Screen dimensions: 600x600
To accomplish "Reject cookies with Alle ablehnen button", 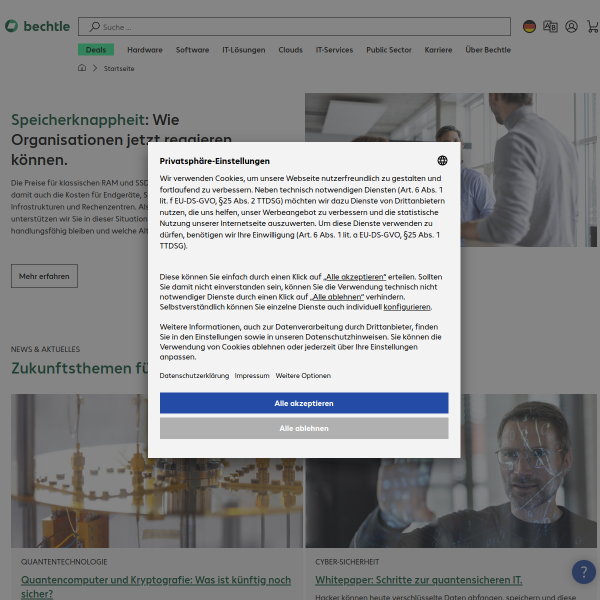I will coord(304,428).
